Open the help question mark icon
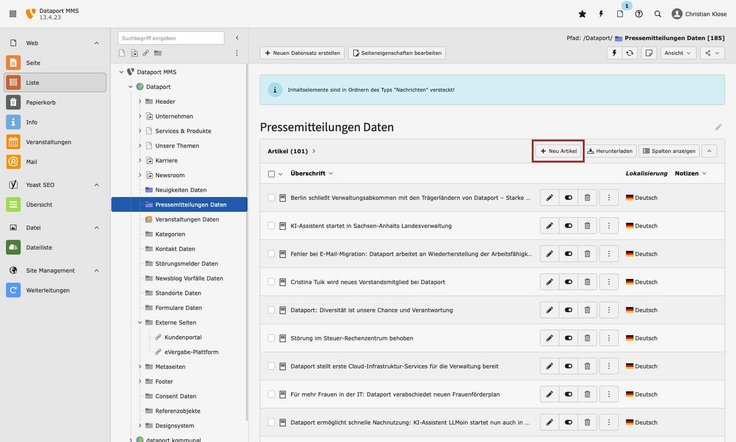The height and width of the screenshot is (442, 736). point(639,14)
